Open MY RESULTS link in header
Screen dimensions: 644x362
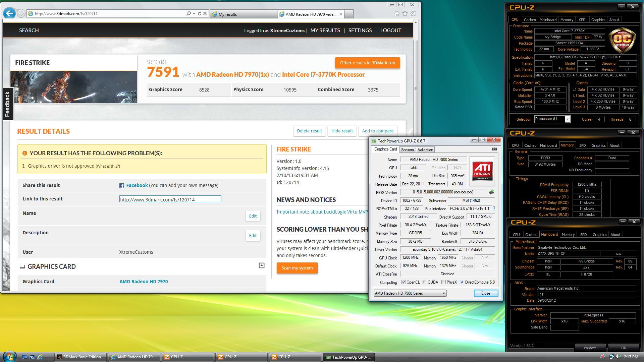pyautogui.click(x=325, y=30)
